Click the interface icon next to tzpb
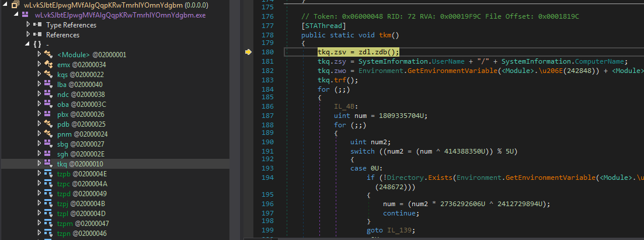Image resolution: width=644 pixels, height=240 pixels. click(48, 173)
